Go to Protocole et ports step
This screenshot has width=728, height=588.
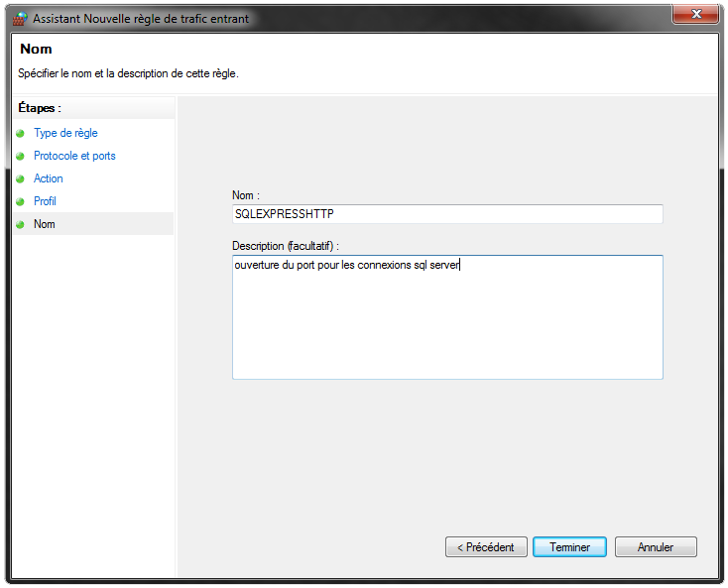[74, 156]
